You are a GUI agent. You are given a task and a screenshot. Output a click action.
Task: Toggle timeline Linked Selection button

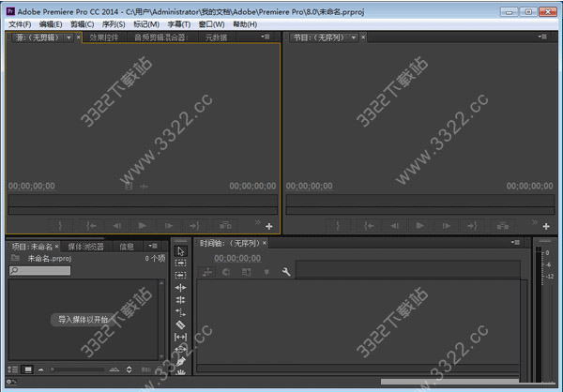tap(246, 273)
